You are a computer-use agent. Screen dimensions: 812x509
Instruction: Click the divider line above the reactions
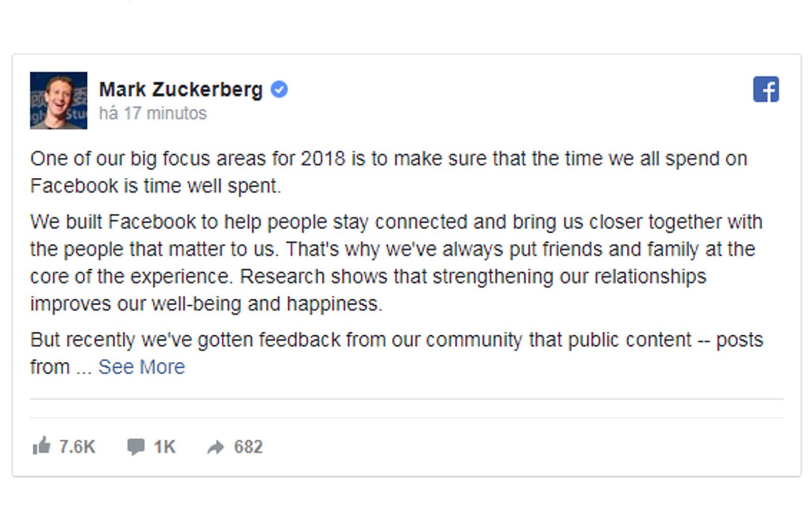406,399
